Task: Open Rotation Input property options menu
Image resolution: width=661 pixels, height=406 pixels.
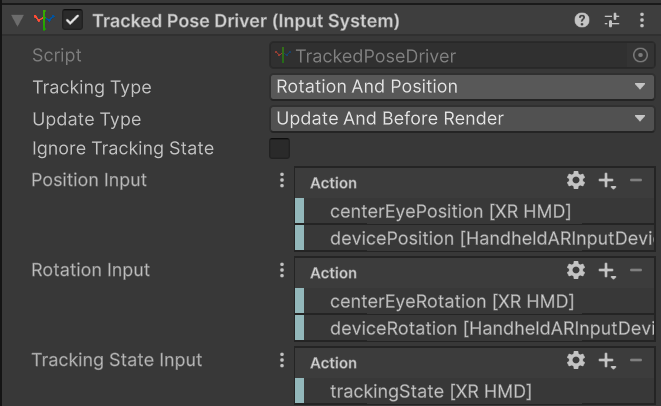Action: (282, 271)
